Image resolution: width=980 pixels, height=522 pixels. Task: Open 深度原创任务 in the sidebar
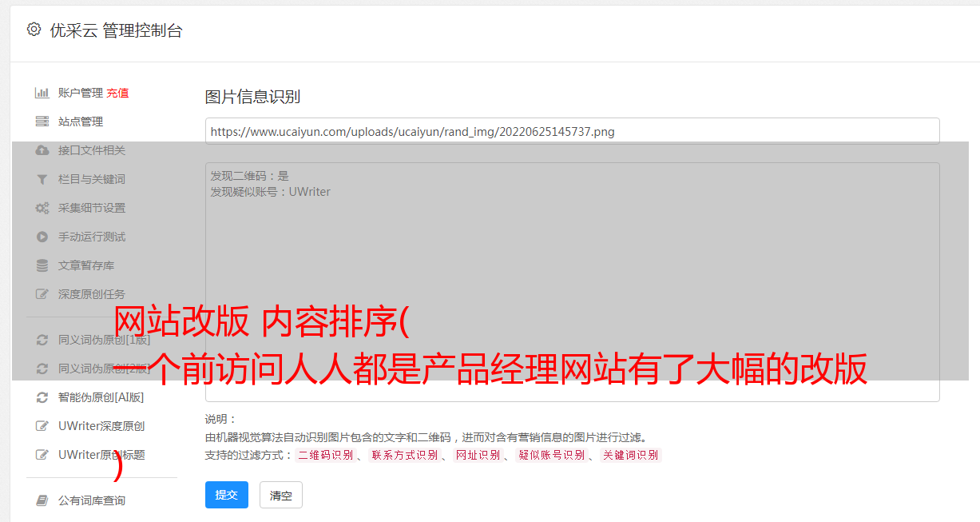[x=91, y=294]
